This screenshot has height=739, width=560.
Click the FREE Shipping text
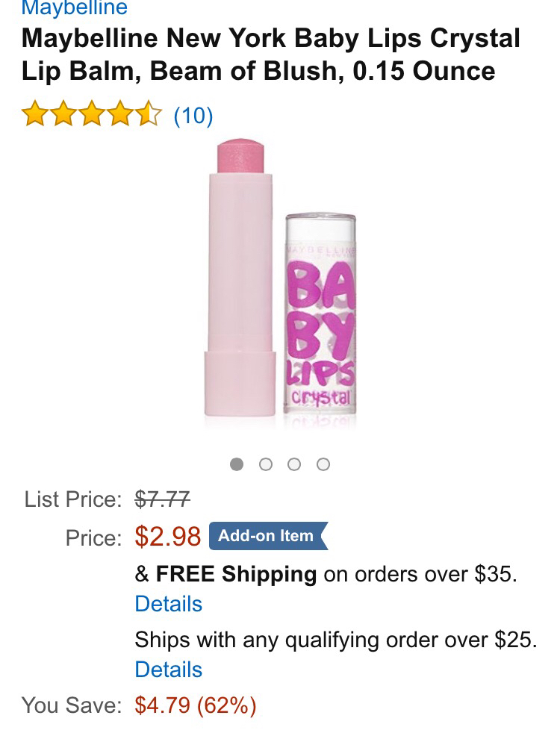click(236, 574)
